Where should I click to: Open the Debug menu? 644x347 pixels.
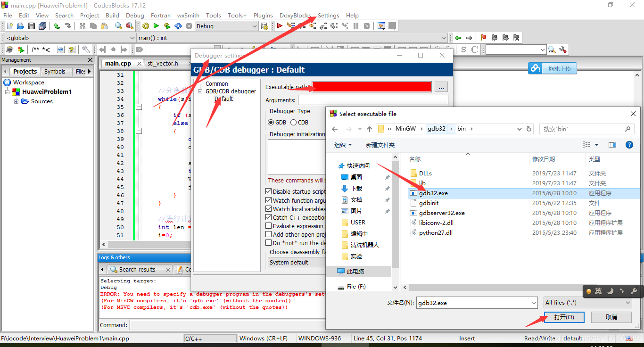click(x=135, y=15)
